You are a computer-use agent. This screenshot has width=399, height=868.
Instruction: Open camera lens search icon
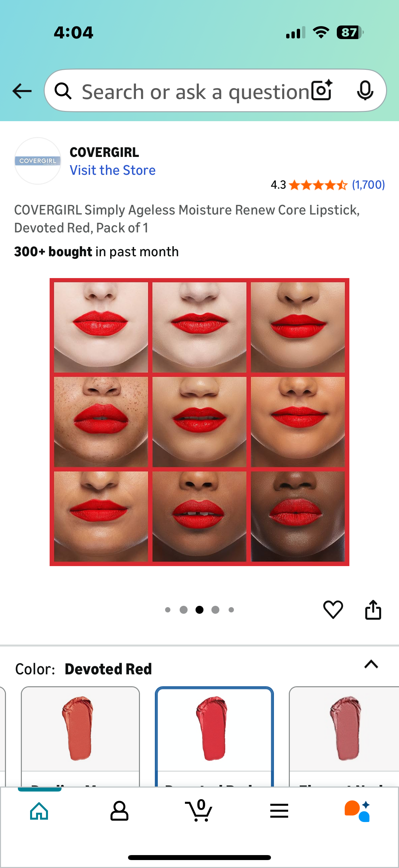(322, 90)
